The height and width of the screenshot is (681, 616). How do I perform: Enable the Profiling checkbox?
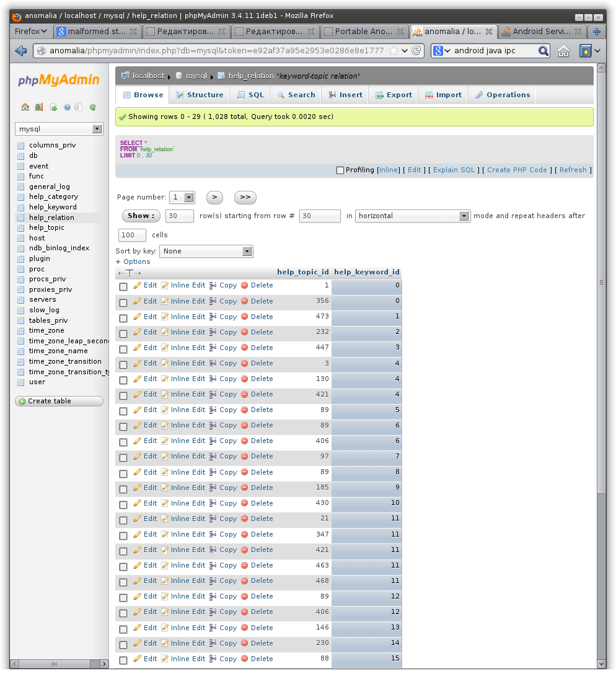tap(340, 170)
